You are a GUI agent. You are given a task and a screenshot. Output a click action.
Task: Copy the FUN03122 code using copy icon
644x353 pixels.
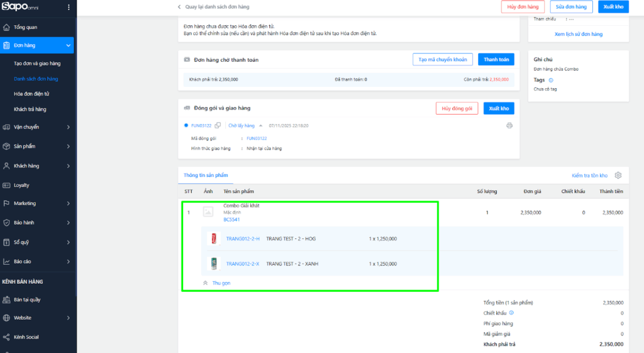click(218, 125)
